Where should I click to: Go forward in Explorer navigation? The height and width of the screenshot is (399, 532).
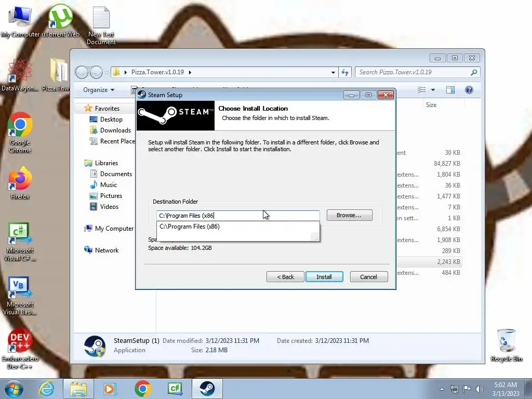pyautogui.click(x=96, y=72)
